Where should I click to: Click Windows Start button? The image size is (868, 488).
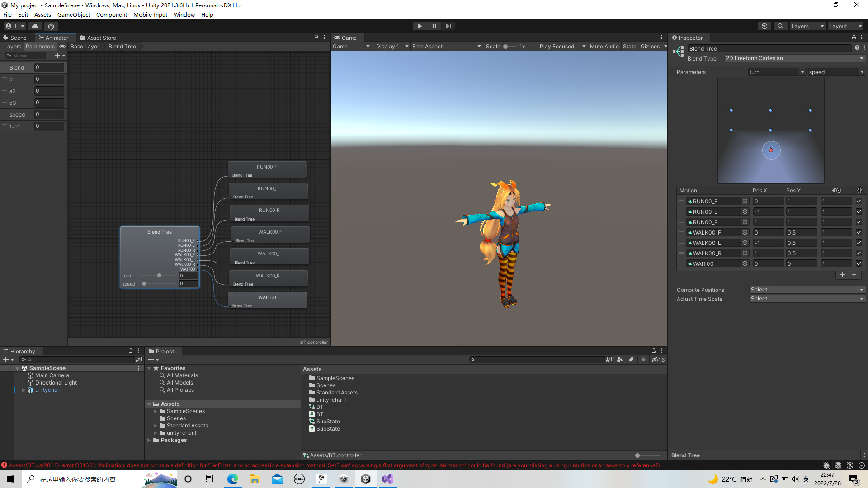pyautogui.click(x=11, y=479)
